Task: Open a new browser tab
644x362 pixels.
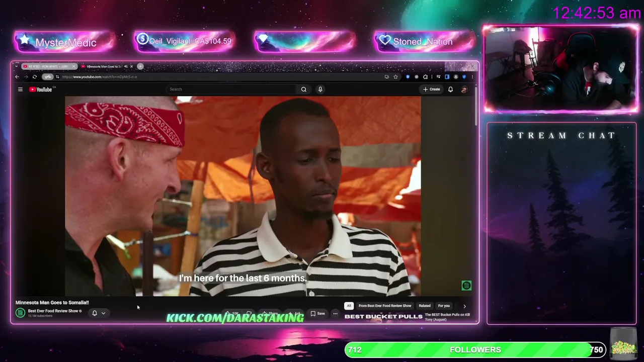Action: [x=140, y=66]
